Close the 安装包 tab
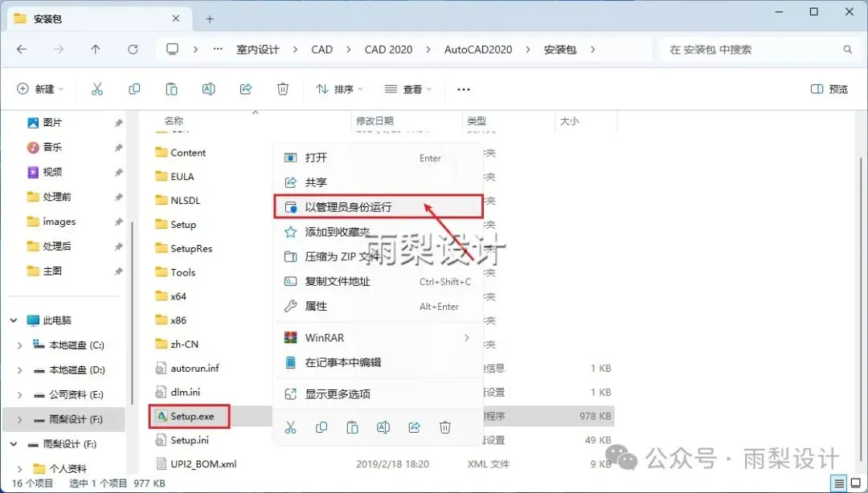 point(175,18)
